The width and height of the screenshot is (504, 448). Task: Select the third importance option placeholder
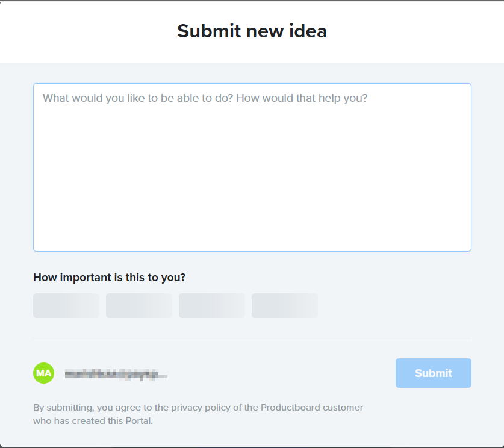(212, 305)
